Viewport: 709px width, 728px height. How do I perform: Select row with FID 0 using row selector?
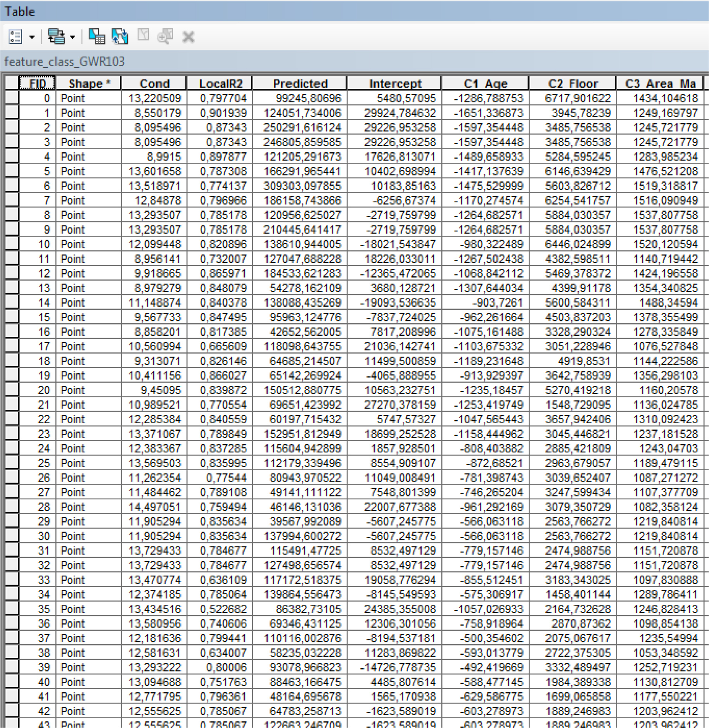(x=12, y=98)
